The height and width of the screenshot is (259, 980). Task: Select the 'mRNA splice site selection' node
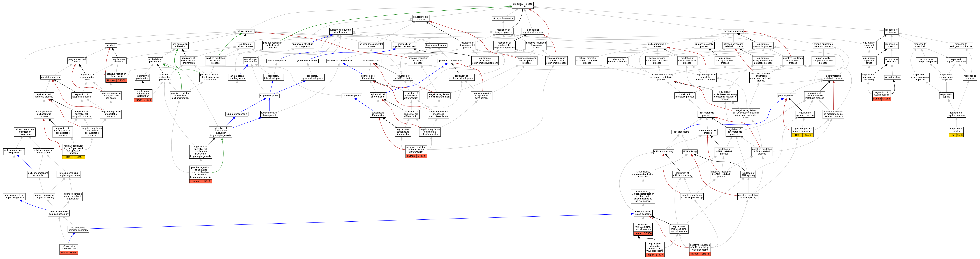coord(69,247)
